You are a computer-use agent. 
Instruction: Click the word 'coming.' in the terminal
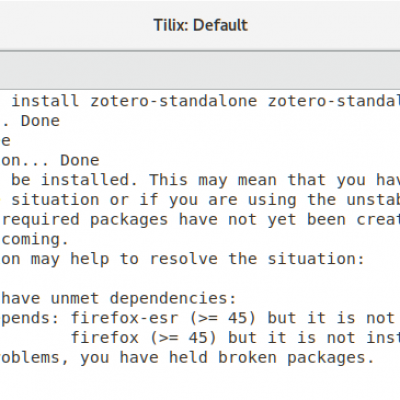pyautogui.click(x=35, y=239)
